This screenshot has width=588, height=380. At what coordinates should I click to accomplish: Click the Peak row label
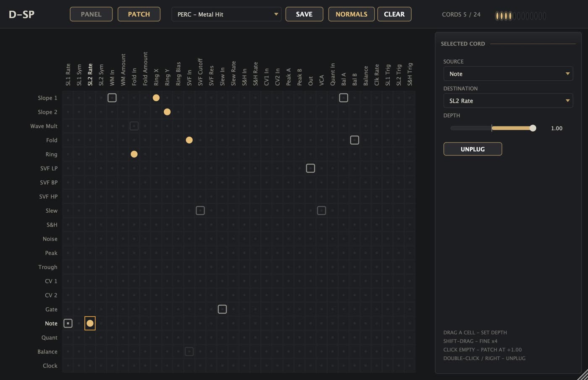(x=51, y=253)
